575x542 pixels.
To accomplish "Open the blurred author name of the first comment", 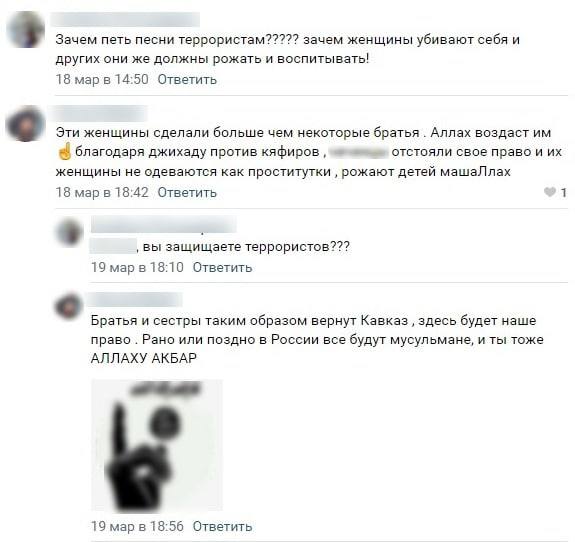I will click(125, 19).
